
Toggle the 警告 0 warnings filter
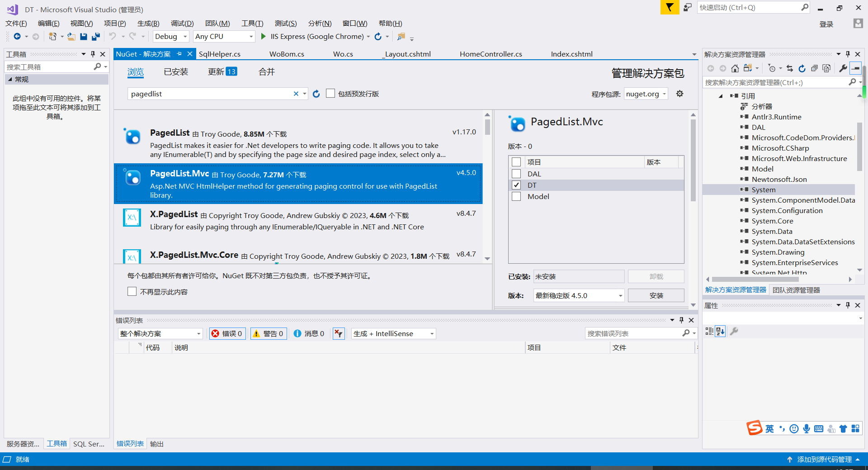269,333
